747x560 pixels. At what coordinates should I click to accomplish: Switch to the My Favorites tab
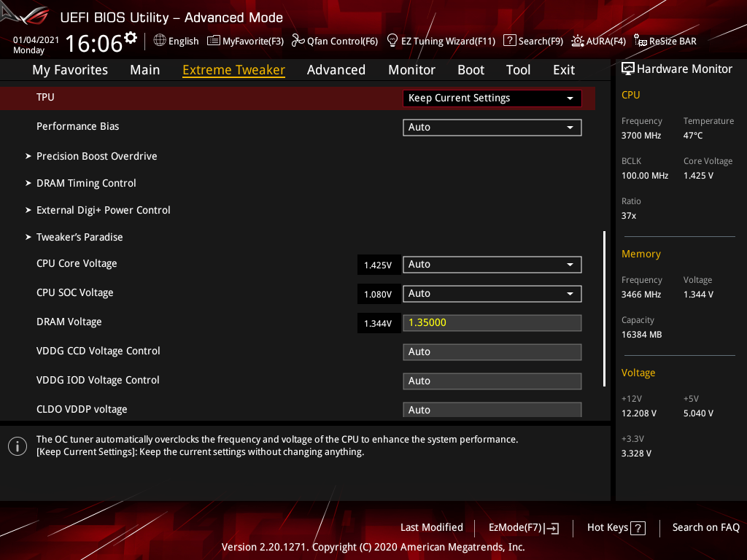70,70
